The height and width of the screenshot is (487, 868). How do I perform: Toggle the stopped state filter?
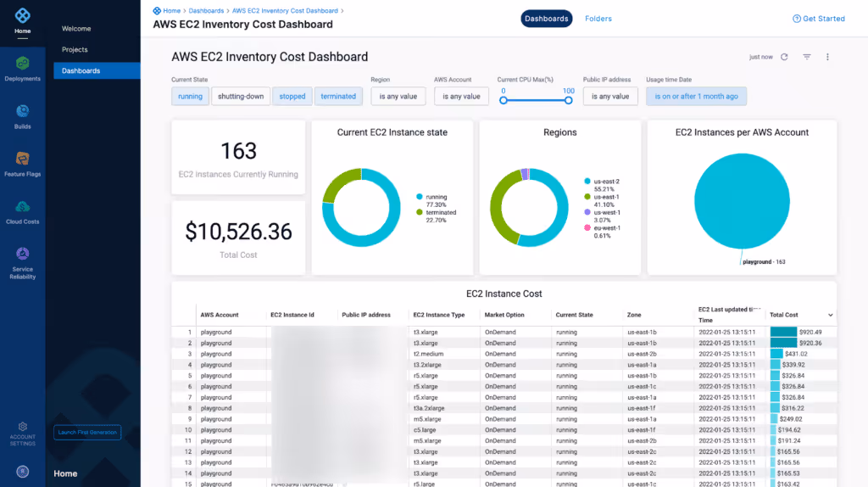(x=292, y=97)
